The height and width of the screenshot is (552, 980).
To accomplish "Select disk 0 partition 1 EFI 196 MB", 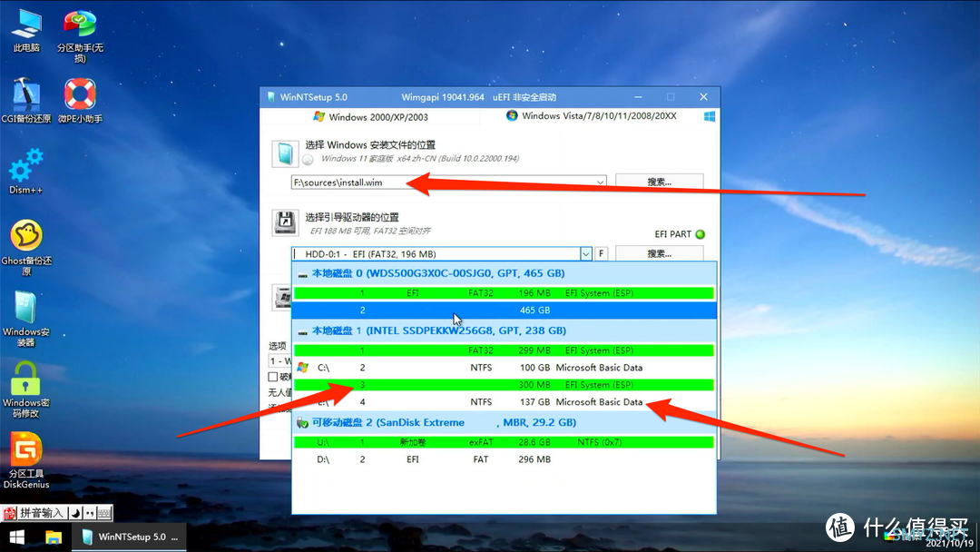I will (504, 293).
